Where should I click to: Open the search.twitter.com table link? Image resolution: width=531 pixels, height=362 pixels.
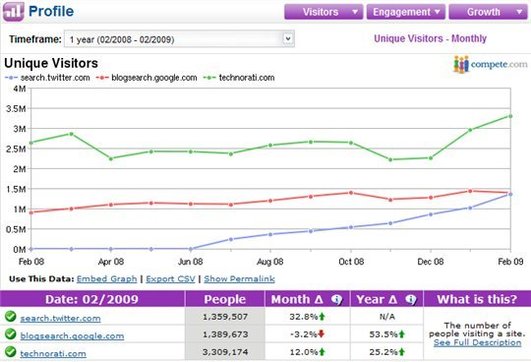coord(60,318)
